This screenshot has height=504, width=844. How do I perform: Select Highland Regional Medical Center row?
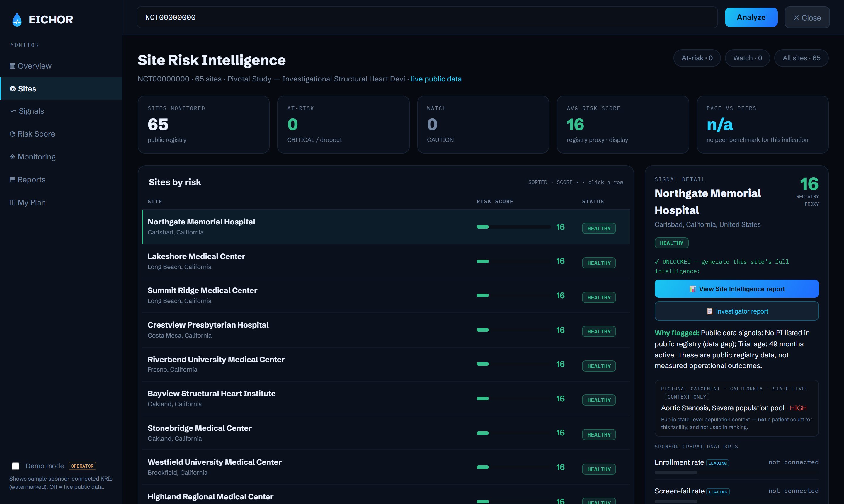coord(386,495)
